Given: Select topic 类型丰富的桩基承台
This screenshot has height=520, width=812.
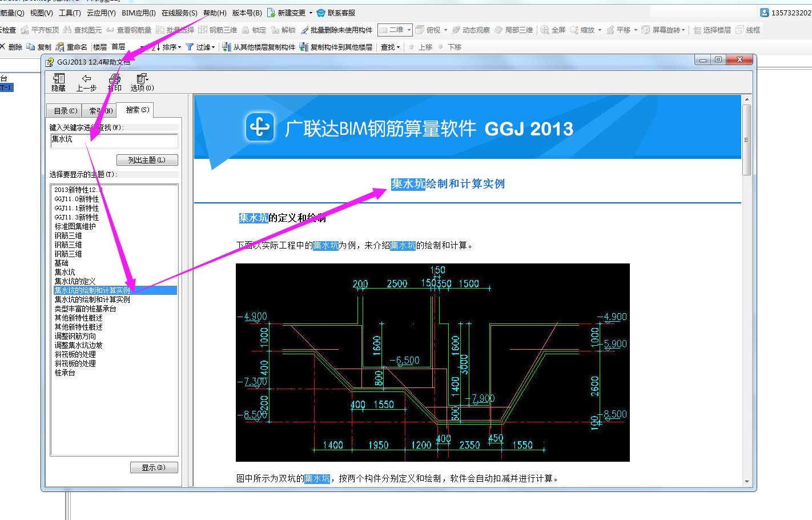Looking at the screenshot, I should coord(85,309).
